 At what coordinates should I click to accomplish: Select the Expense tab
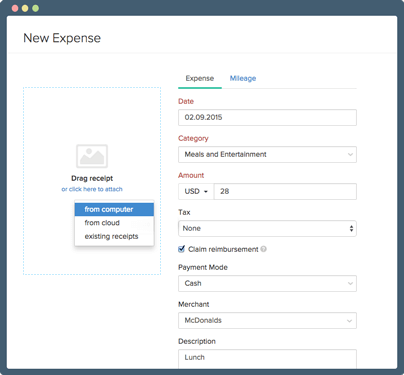[x=200, y=78]
